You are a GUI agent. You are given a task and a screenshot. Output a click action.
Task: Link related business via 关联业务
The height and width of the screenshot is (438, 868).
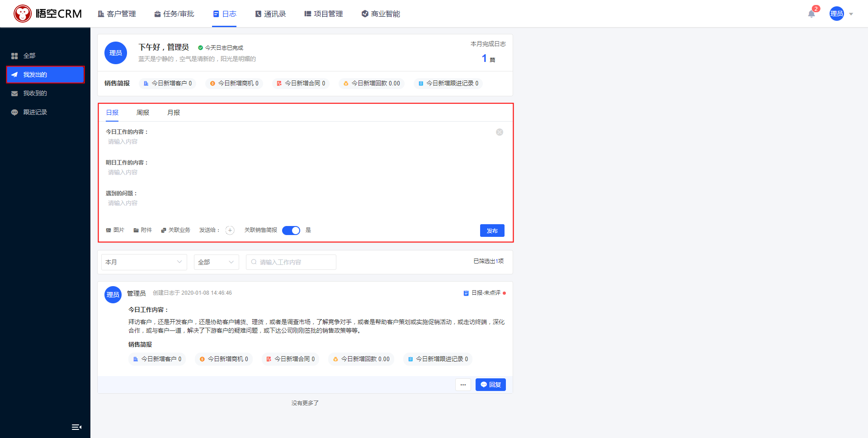coord(176,230)
